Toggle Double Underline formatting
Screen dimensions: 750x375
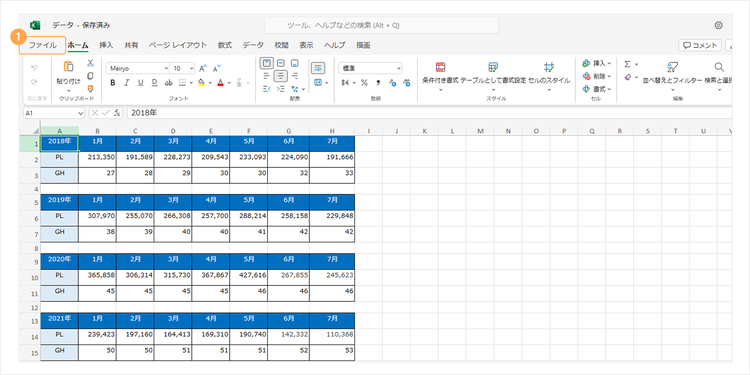click(154, 83)
